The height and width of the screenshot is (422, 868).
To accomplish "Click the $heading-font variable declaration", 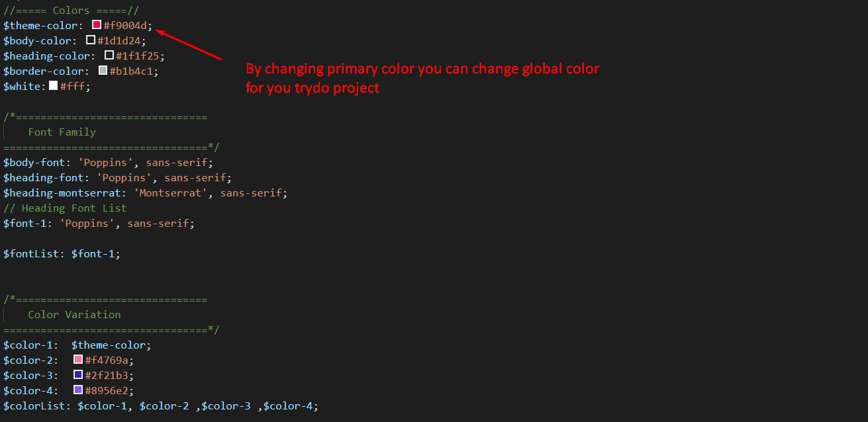I will click(43, 178).
